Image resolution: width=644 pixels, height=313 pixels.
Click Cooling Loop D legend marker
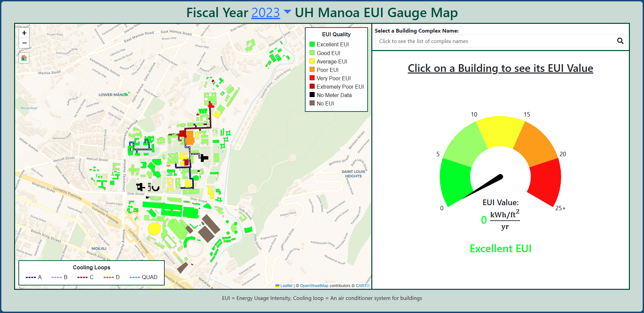pyautogui.click(x=109, y=277)
